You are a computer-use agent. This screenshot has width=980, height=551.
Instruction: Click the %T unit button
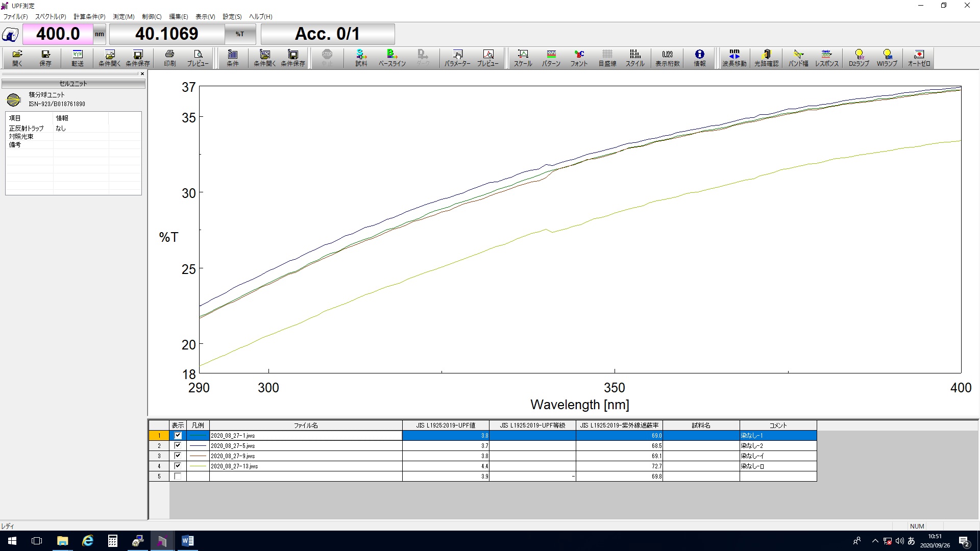[239, 34]
